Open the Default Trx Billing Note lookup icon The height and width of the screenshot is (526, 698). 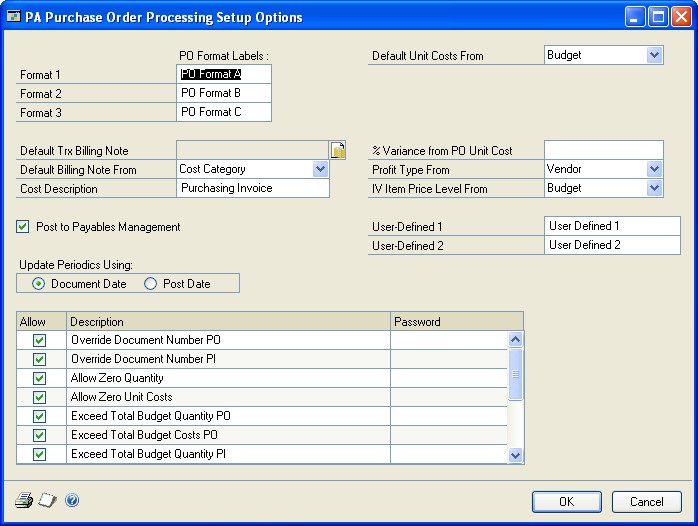[x=338, y=150]
